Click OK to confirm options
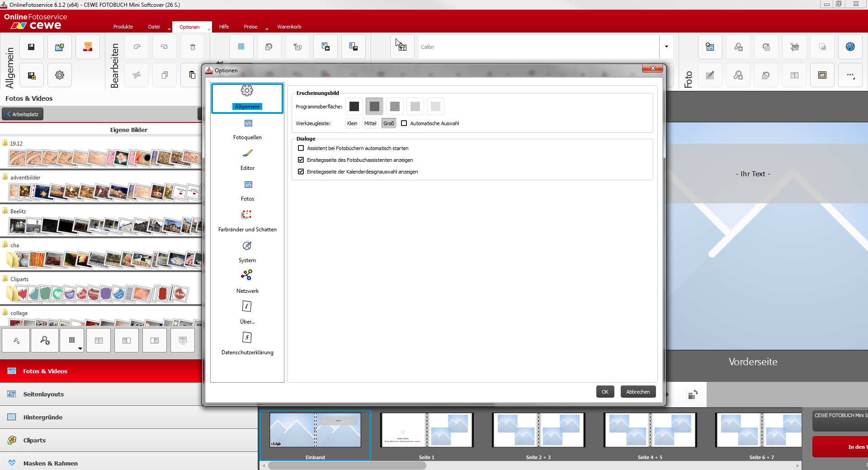Screen dimensions: 868x470 605,392
